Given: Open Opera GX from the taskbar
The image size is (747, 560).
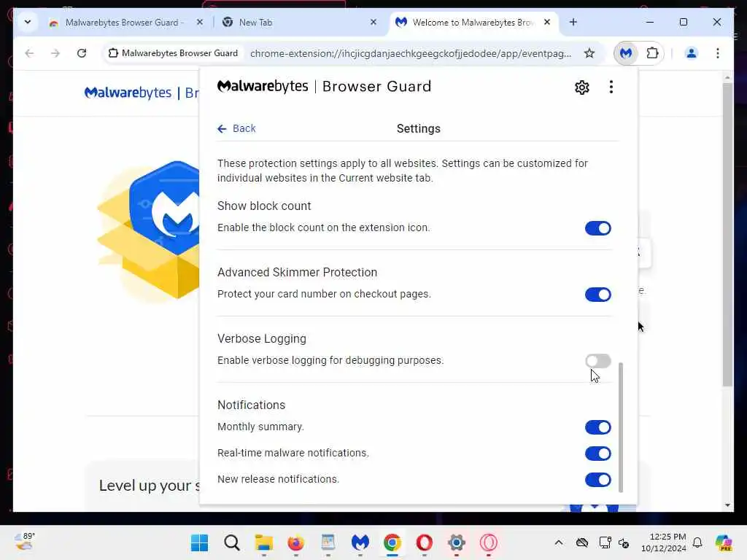Looking at the screenshot, I should point(488,542).
